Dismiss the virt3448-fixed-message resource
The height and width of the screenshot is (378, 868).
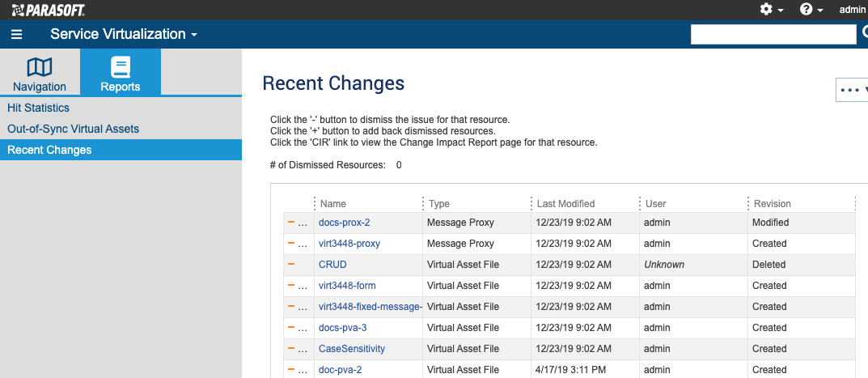290,307
